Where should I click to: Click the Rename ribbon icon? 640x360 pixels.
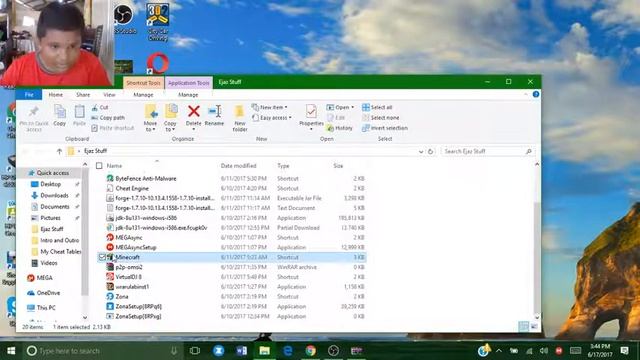pyautogui.click(x=214, y=111)
